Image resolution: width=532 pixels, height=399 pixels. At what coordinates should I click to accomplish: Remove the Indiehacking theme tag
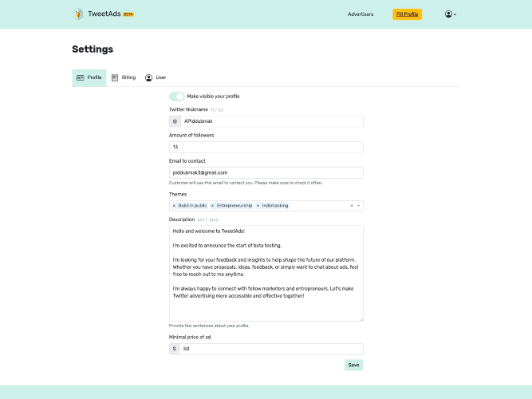(x=258, y=206)
